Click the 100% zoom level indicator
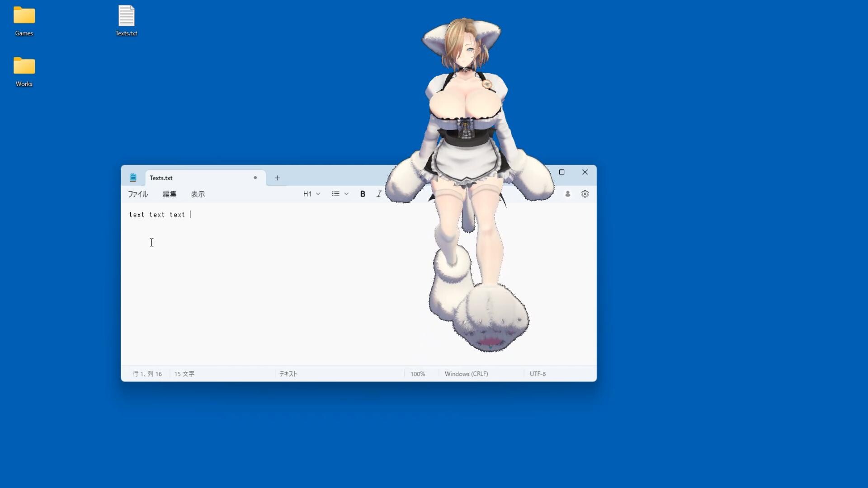 (x=417, y=374)
